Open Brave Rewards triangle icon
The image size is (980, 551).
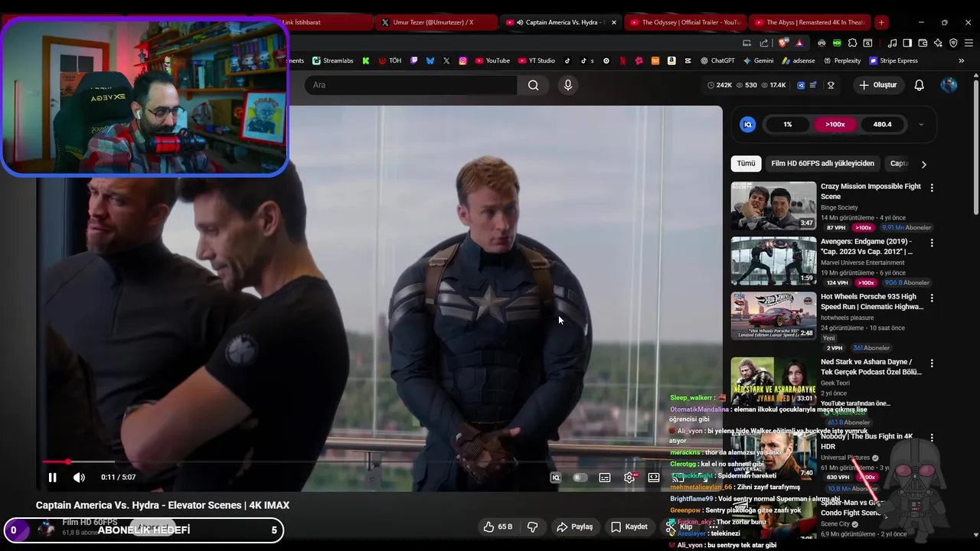tap(799, 43)
